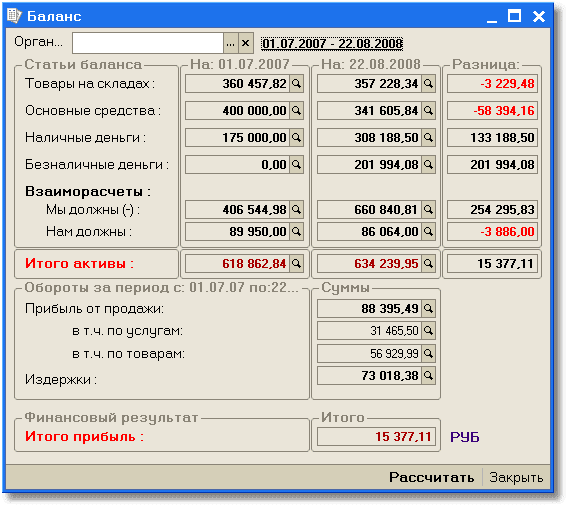Click magnifier next to Безналичные деньги 201 994,08
This screenshot has width=568, height=507.
[428, 165]
